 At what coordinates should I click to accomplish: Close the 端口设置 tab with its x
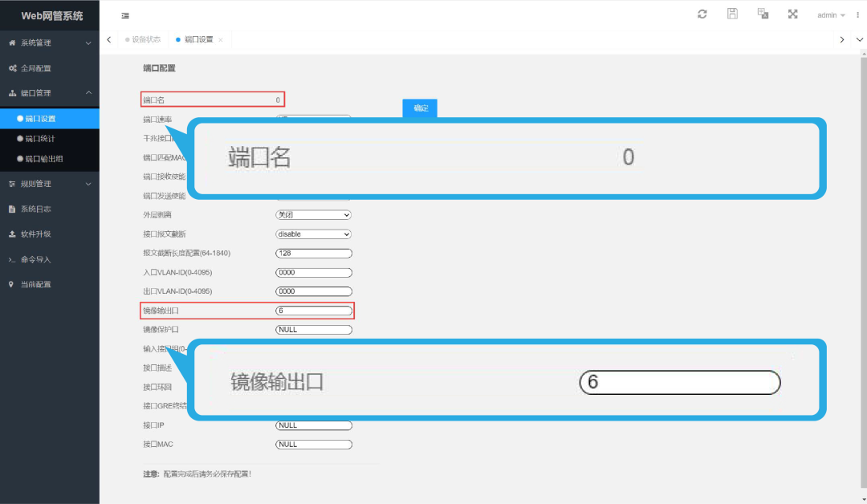click(221, 40)
